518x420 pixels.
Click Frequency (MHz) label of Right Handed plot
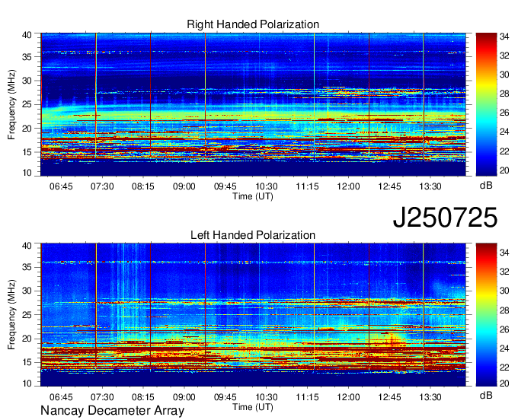tap(11, 104)
